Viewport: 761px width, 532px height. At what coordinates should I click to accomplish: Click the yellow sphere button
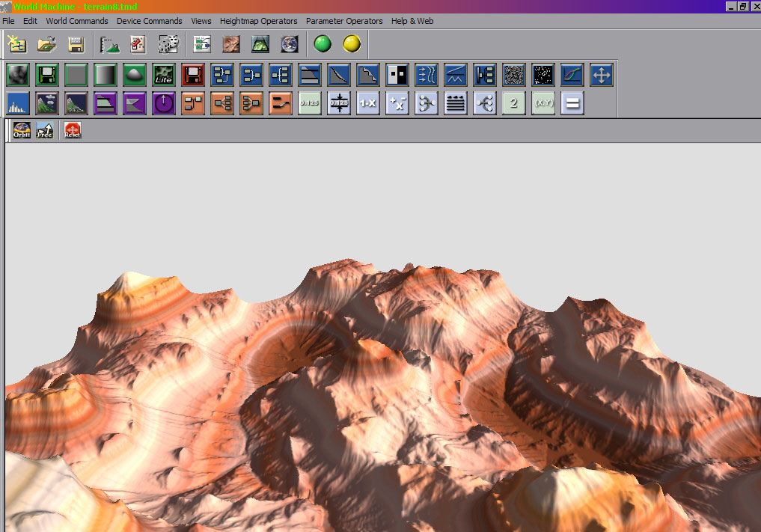pyautogui.click(x=352, y=44)
